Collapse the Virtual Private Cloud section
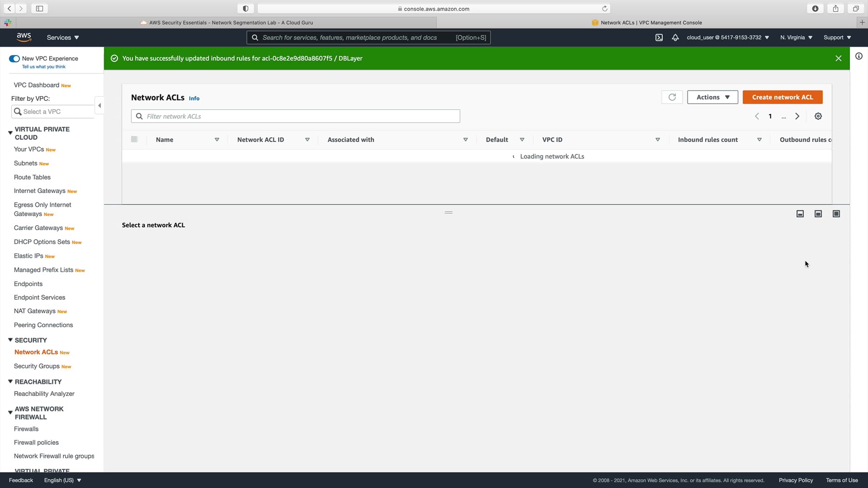The width and height of the screenshot is (868, 488). point(10,133)
